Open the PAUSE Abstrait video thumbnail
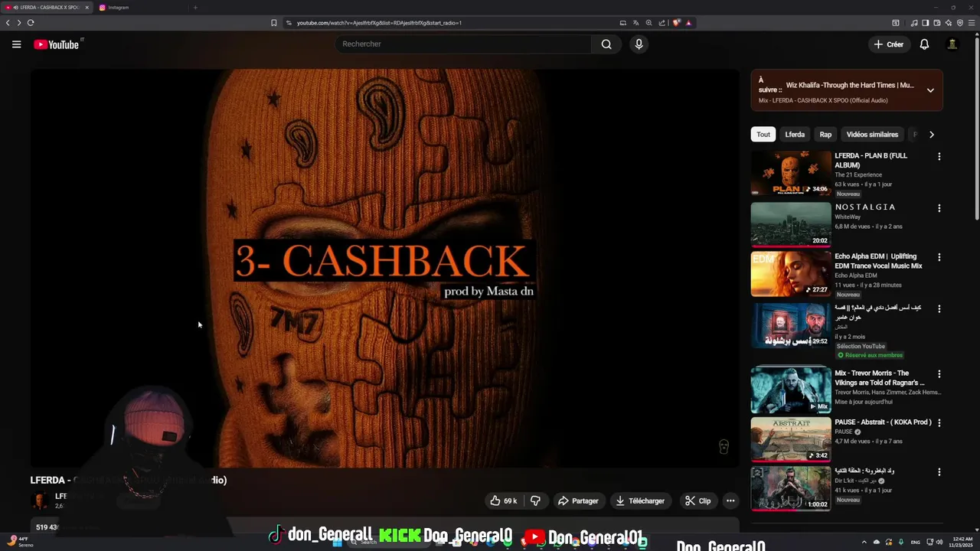The width and height of the screenshot is (980, 551). 791,439
